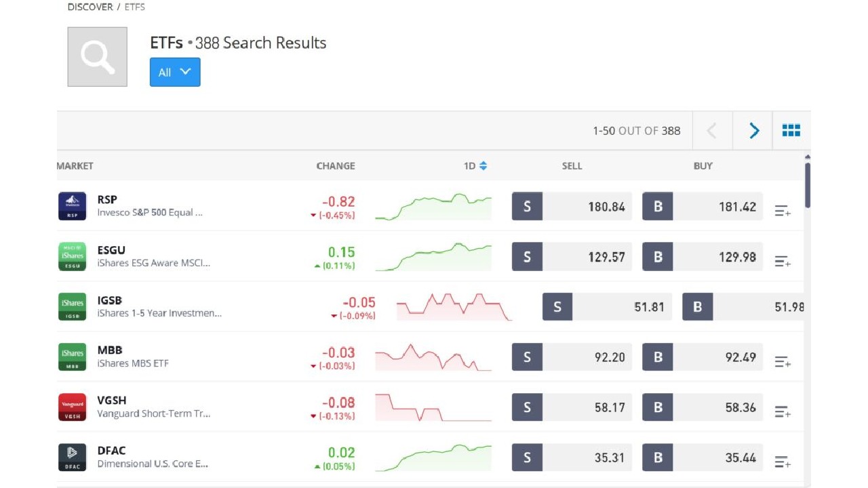Click the Buy button for DFAC

[x=657, y=457]
